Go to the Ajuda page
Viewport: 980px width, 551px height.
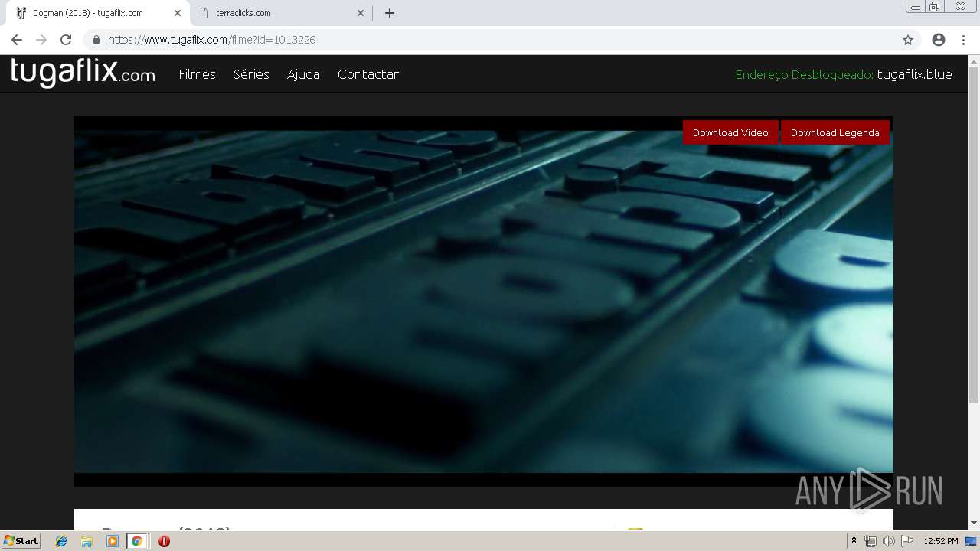click(x=303, y=74)
